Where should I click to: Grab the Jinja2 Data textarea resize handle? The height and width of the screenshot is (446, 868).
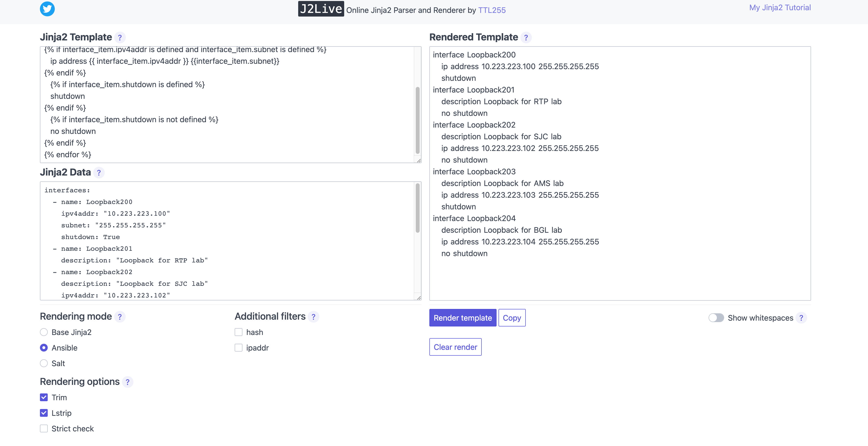[x=418, y=297]
